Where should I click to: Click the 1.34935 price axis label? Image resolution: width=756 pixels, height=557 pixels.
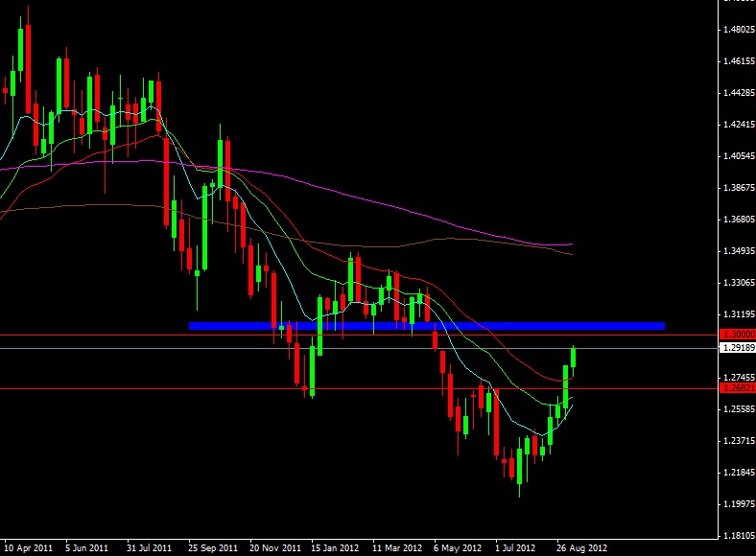point(739,251)
